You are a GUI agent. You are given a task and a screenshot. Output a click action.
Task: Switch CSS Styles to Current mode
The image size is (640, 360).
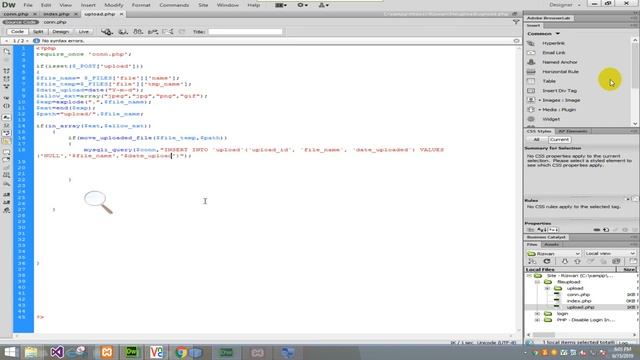(559, 140)
